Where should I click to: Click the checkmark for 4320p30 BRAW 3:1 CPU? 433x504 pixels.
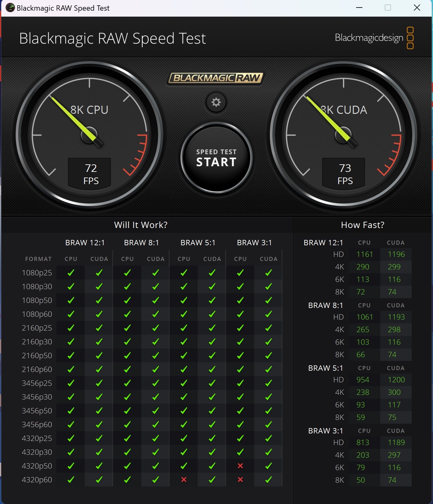(240, 452)
